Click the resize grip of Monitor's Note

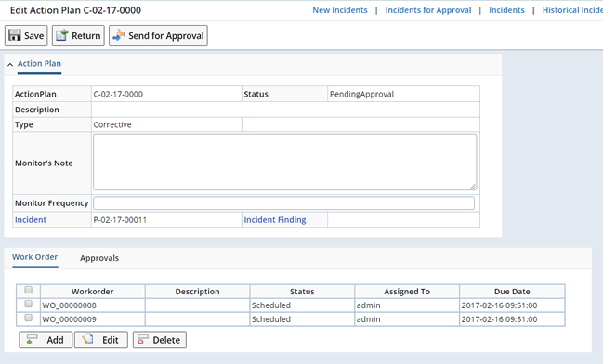(473, 186)
